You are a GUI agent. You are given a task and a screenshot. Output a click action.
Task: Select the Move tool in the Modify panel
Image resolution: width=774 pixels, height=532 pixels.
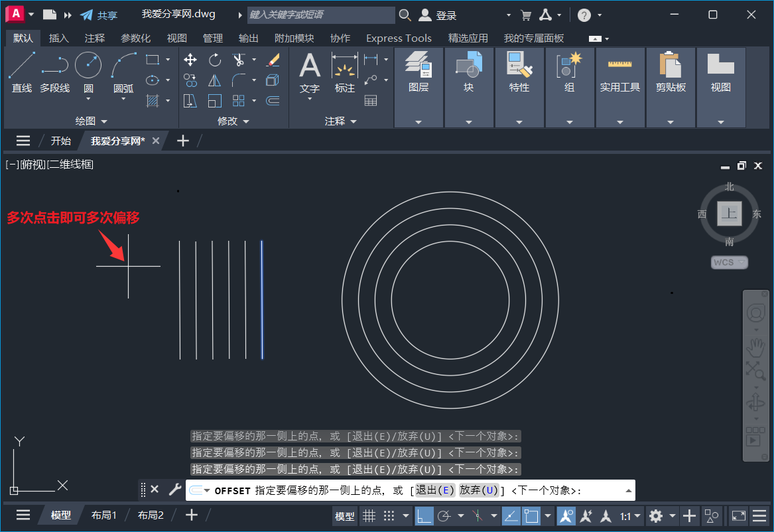click(190, 60)
